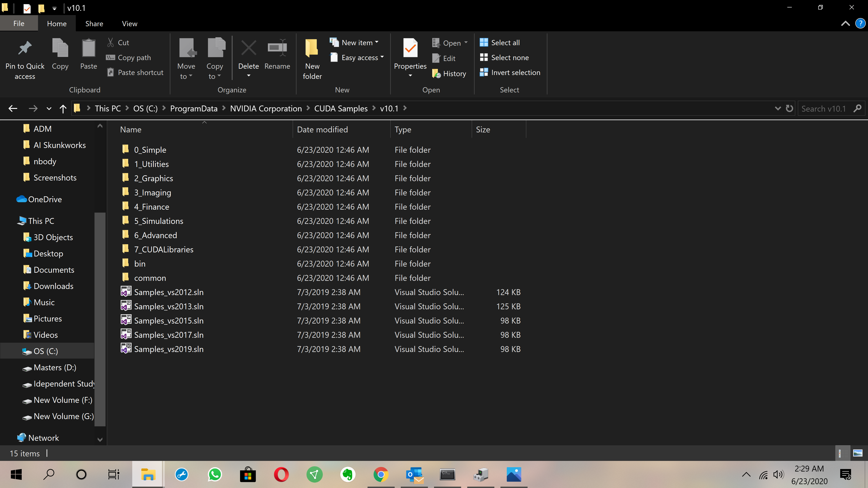
Task: Select the common folder
Action: (150, 278)
